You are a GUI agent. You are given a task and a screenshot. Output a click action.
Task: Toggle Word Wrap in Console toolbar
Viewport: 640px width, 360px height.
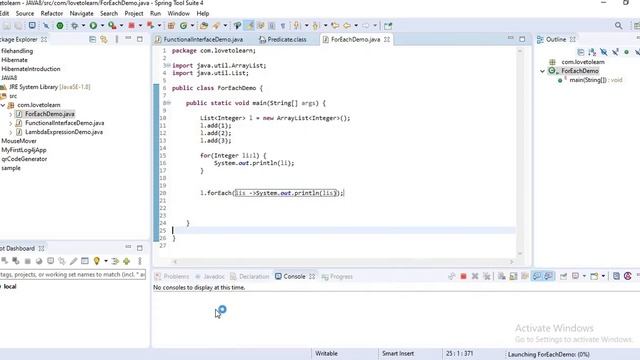pos(525,276)
